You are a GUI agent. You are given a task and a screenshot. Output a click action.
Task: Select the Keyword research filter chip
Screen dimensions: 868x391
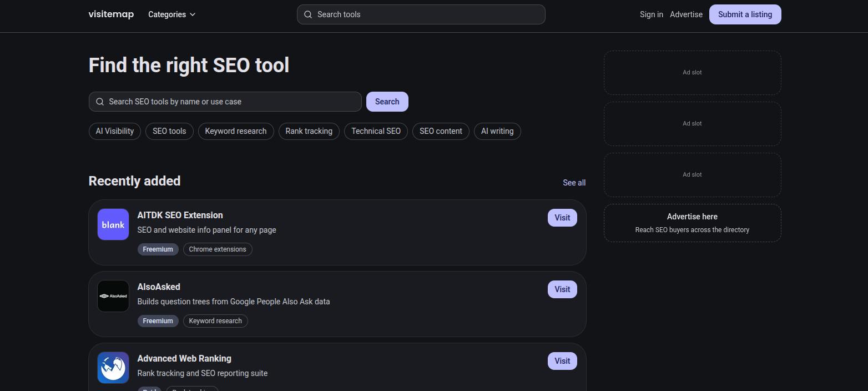[236, 131]
